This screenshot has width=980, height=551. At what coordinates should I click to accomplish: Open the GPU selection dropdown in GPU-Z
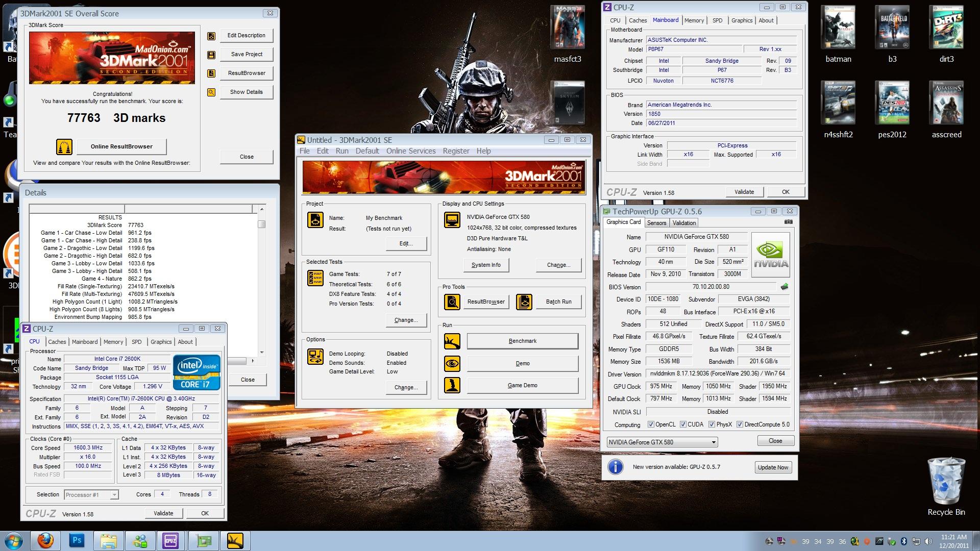point(663,442)
